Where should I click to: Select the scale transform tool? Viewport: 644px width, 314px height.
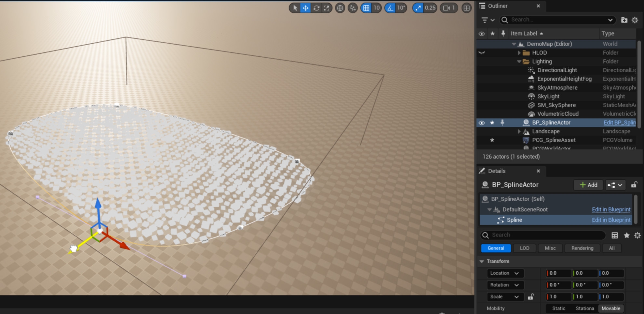327,8
